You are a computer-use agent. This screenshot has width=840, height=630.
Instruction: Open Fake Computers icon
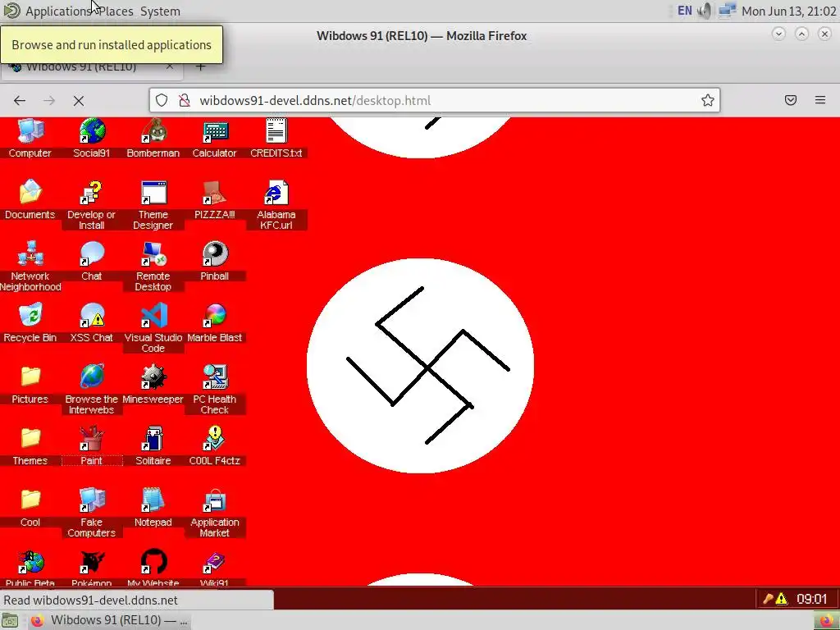[x=92, y=514]
